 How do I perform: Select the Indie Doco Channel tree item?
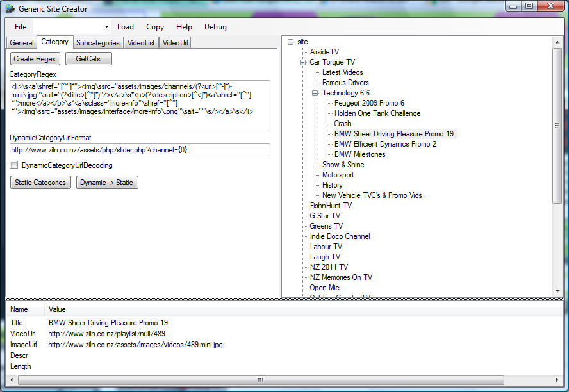pyautogui.click(x=340, y=236)
